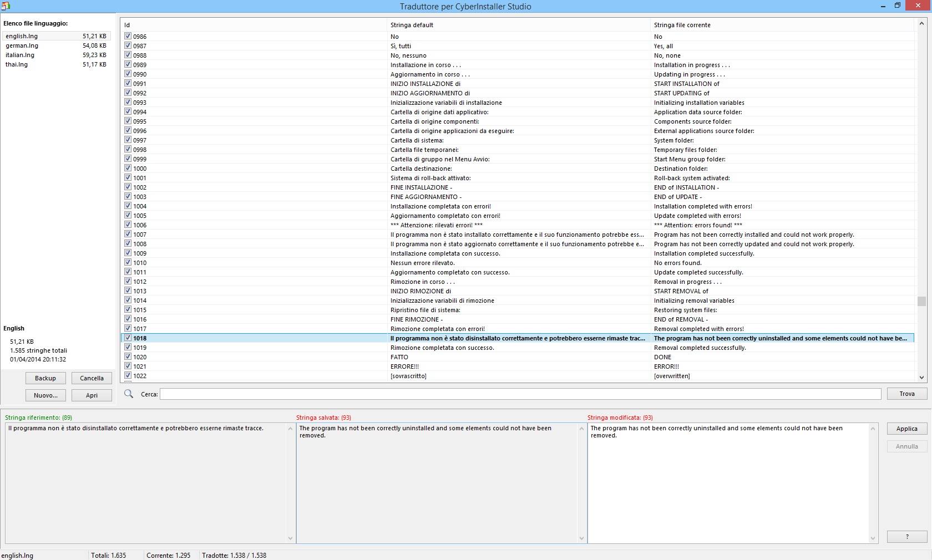Image resolution: width=932 pixels, height=560 pixels.
Task: Click the Apri button
Action: [x=92, y=395]
